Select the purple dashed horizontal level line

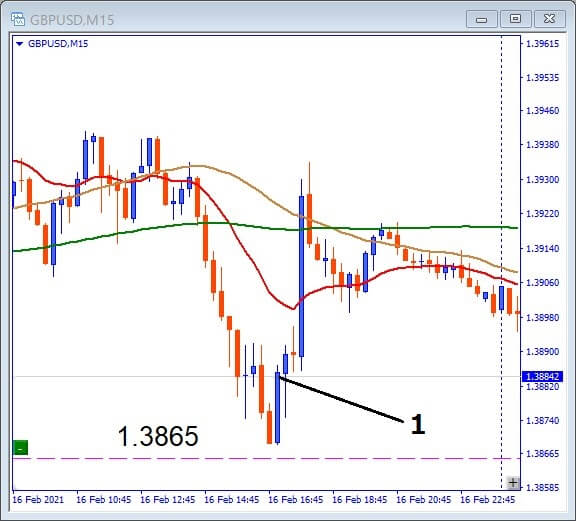266,459
